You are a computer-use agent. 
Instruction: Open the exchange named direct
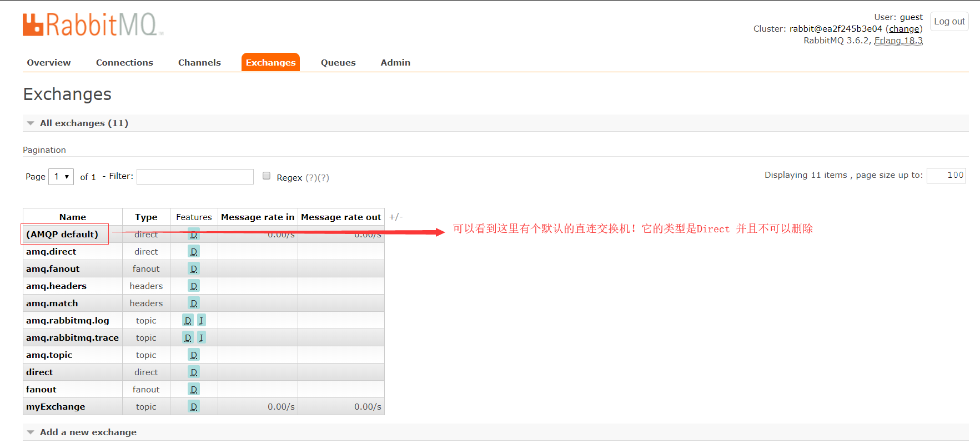pyautogui.click(x=39, y=372)
